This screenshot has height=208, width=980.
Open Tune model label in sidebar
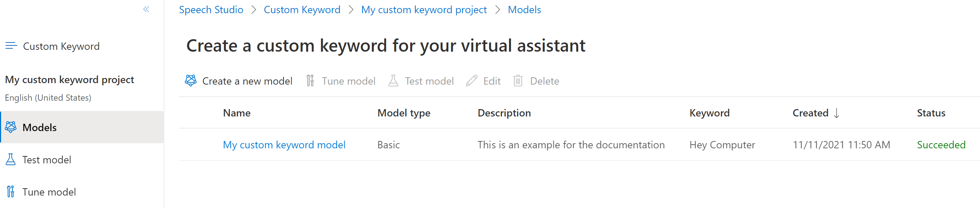pos(49,192)
